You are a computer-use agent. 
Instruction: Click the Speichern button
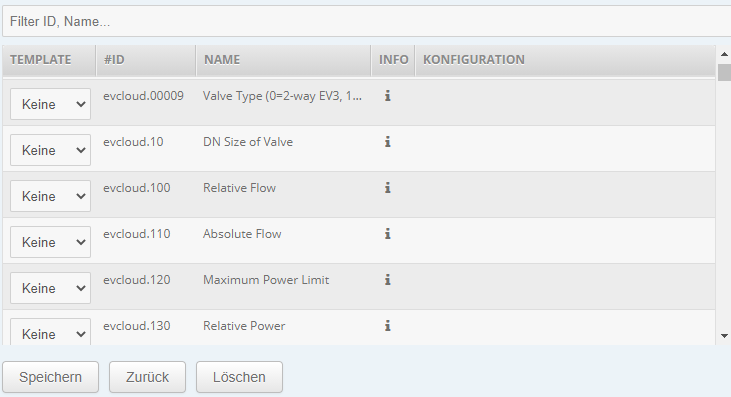[x=50, y=377]
